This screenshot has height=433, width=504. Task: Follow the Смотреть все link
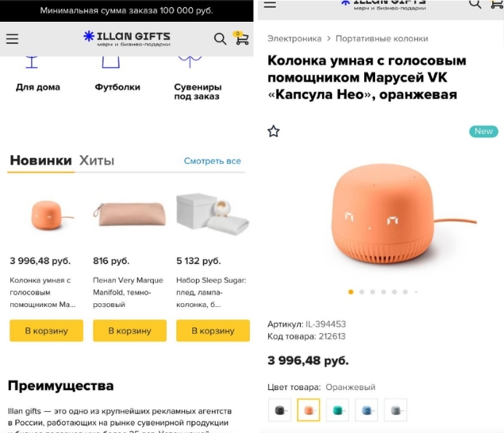point(212,161)
